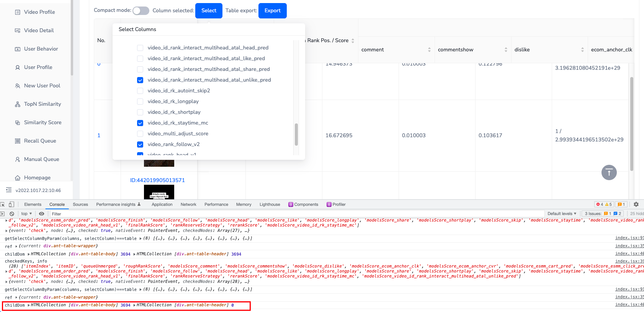Screen dimensions: 644x312
Task: Toggle device toolbar icon in DevTools
Action: point(11,205)
